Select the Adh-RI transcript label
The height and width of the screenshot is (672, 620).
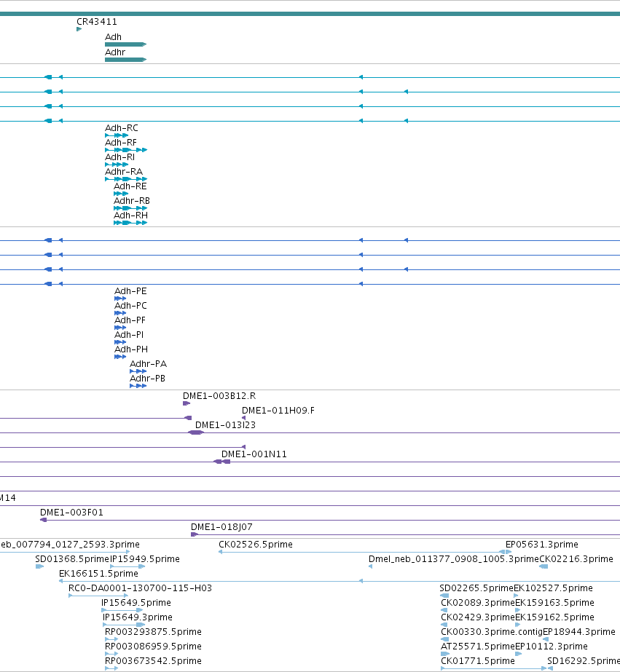point(119,157)
